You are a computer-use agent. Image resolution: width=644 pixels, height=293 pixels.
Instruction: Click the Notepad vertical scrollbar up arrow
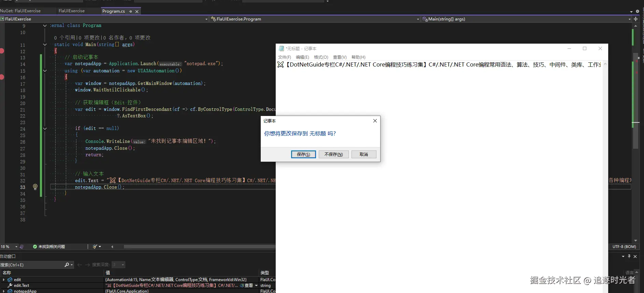click(605, 64)
